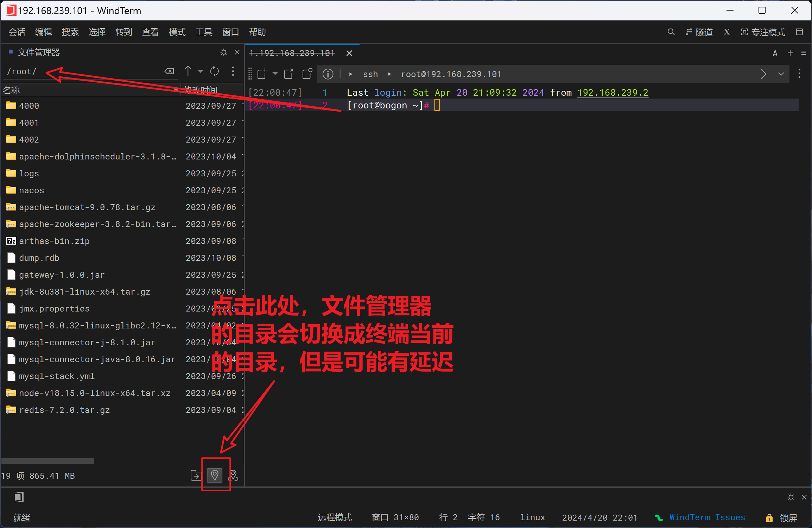812x528 pixels.
Task: Toggle the auto-sync location pin icon
Action: pyautogui.click(x=233, y=476)
